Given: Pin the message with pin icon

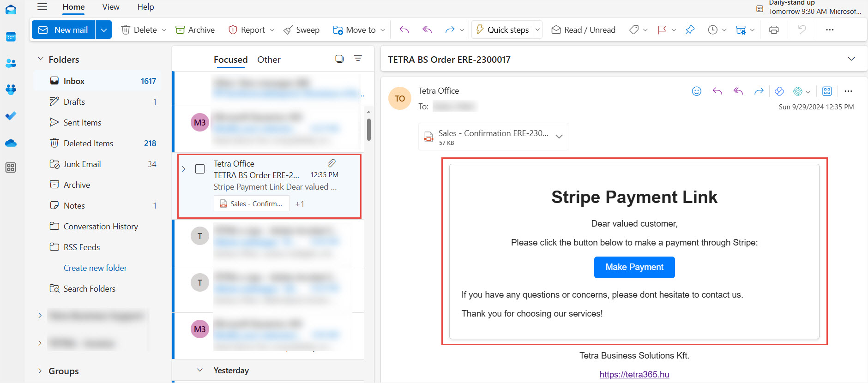Looking at the screenshot, I should click(x=690, y=30).
